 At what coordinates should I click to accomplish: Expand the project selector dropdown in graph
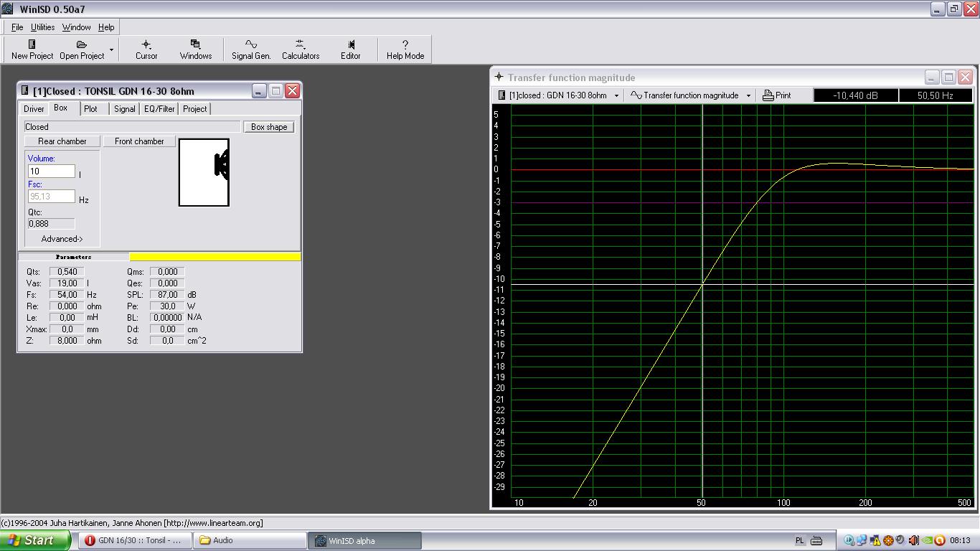pyautogui.click(x=616, y=95)
